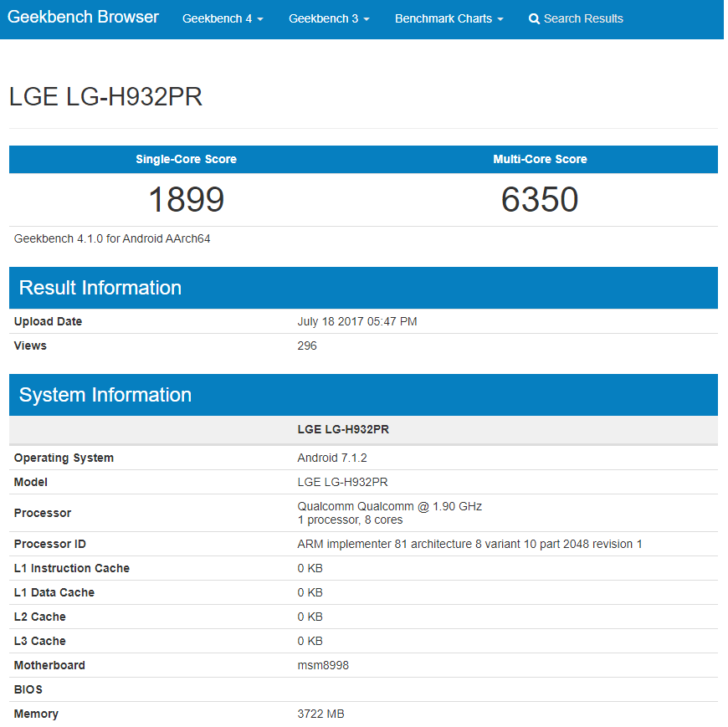728x727 pixels.
Task: Click the search magnifier icon
Action: [534, 19]
